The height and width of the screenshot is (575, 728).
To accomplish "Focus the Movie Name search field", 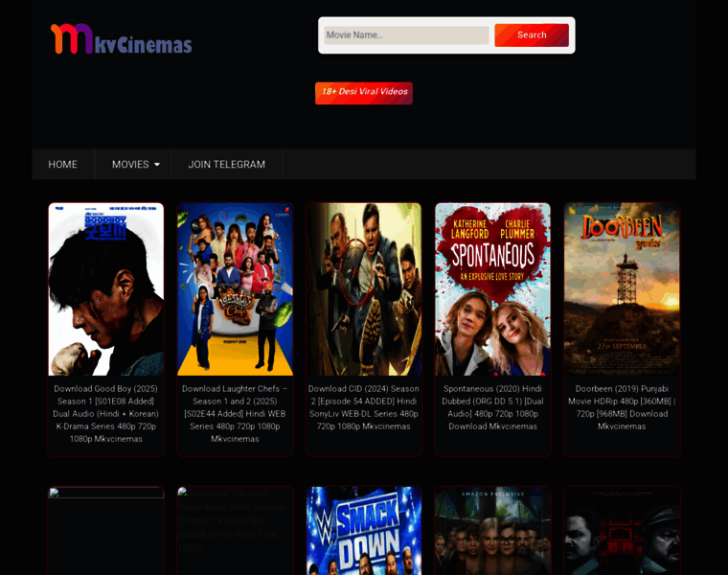I will click(406, 35).
